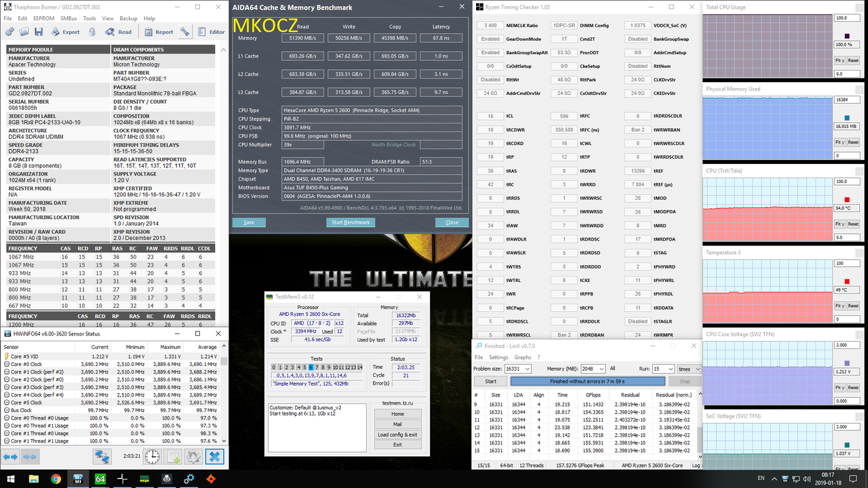Viewport: 868px width, 488px height.
Task: Click blue color swatch in Physical Memory Used
Action: pos(846,117)
